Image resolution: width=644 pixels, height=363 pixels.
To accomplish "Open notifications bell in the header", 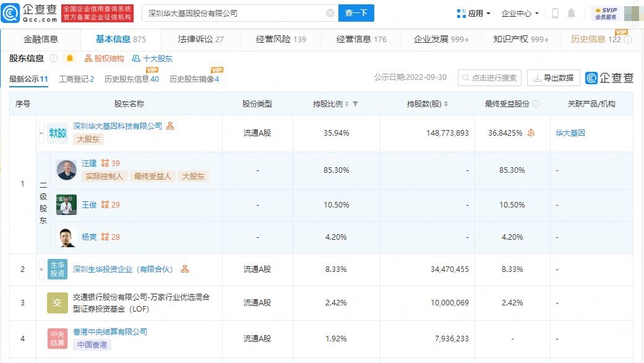I will [571, 14].
